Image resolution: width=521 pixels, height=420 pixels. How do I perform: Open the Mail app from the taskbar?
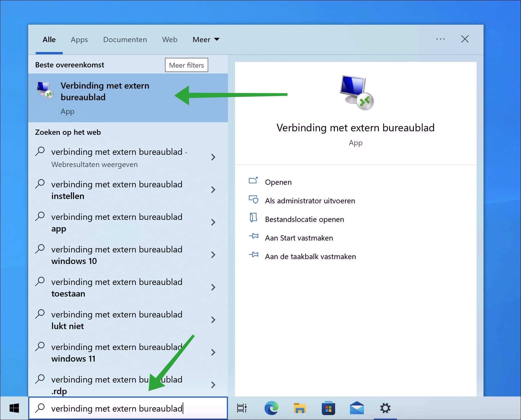357,408
